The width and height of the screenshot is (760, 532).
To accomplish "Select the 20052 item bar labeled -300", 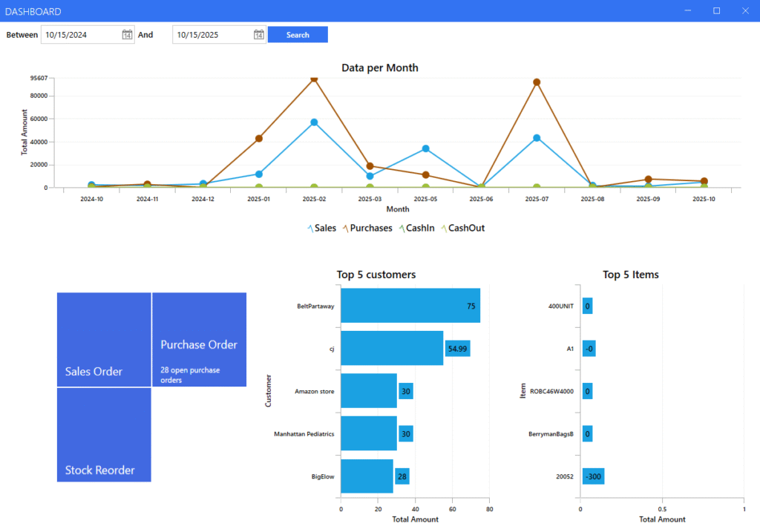I will pyautogui.click(x=592, y=476).
